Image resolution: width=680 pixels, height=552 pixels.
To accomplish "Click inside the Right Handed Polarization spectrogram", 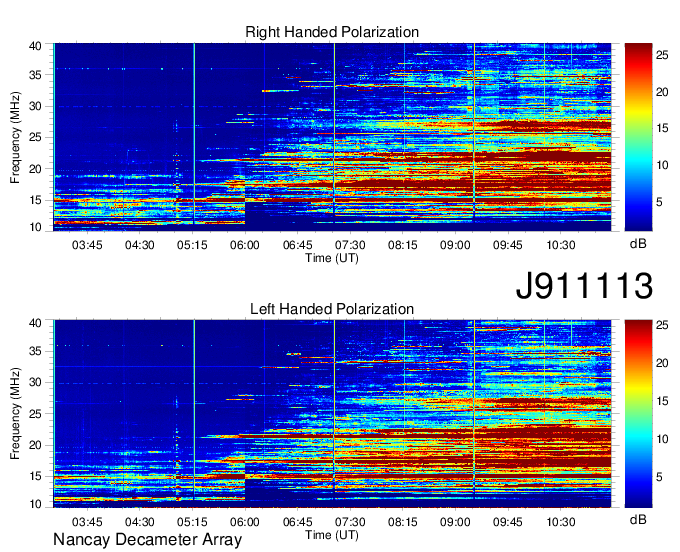I will pos(332,137).
